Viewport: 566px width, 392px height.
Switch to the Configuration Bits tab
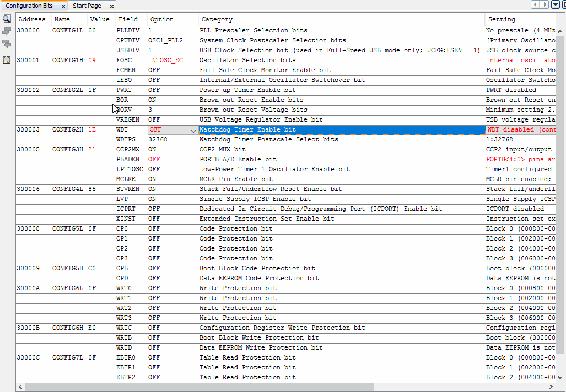point(30,5)
